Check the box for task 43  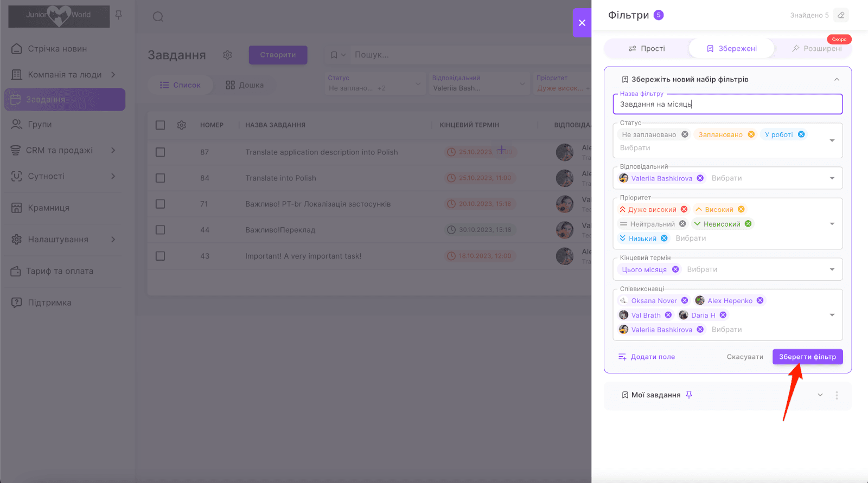click(x=160, y=256)
